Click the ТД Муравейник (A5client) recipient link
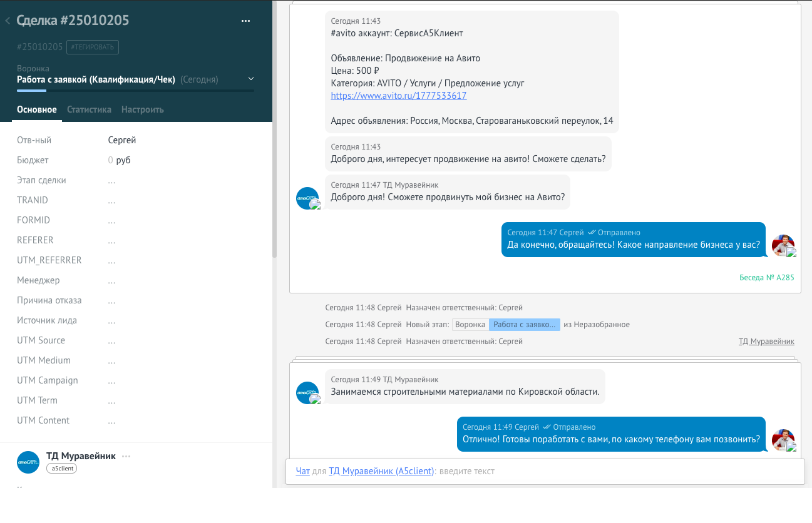This screenshot has height=523, width=812. 381,471
